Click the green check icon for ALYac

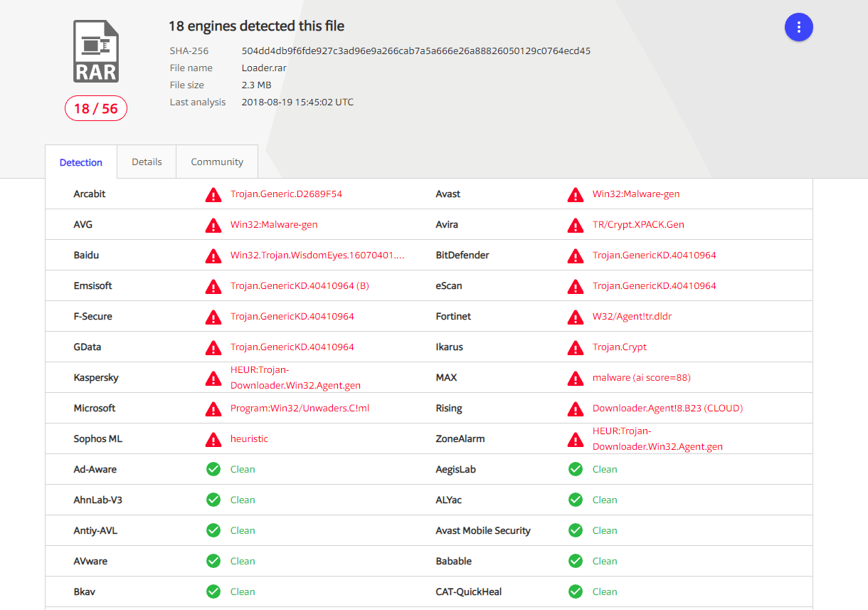576,500
